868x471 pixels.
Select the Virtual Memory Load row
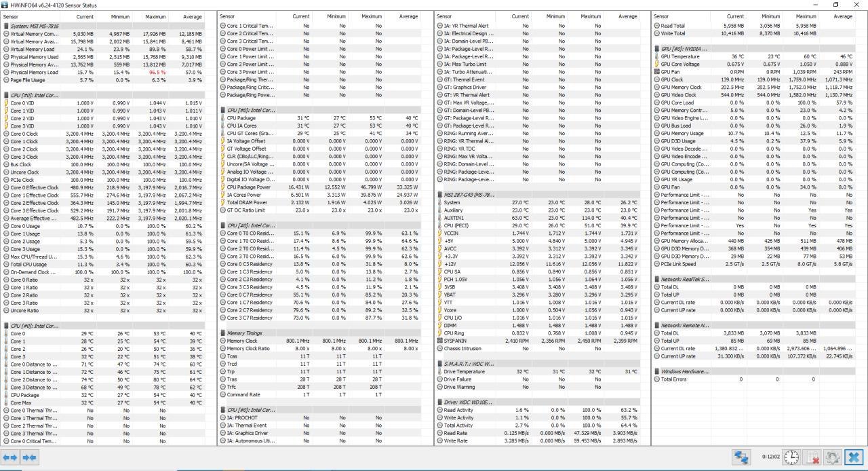tap(102, 49)
